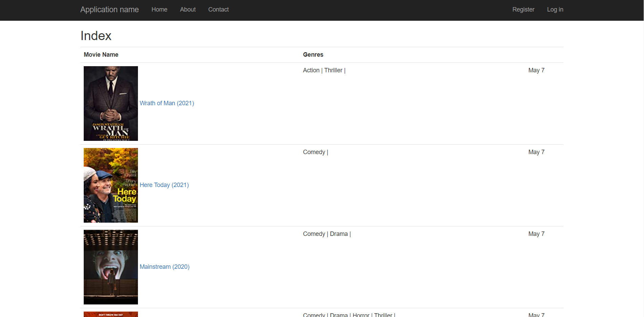The image size is (644, 317).
Task: Select the Drama genre in the bottom row
Action: coord(339,315)
